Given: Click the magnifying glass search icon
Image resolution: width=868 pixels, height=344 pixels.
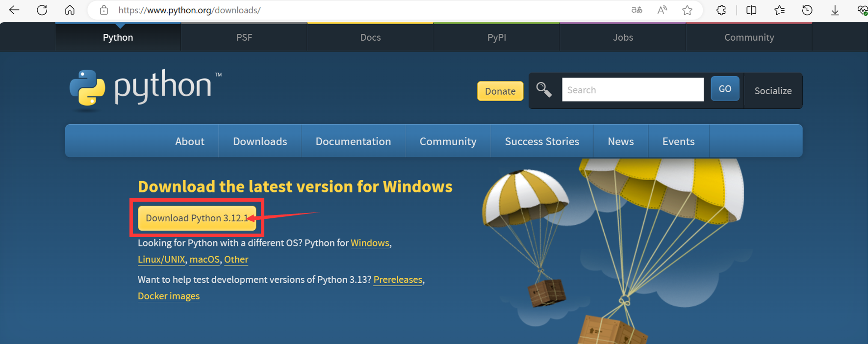Looking at the screenshot, I should point(543,90).
